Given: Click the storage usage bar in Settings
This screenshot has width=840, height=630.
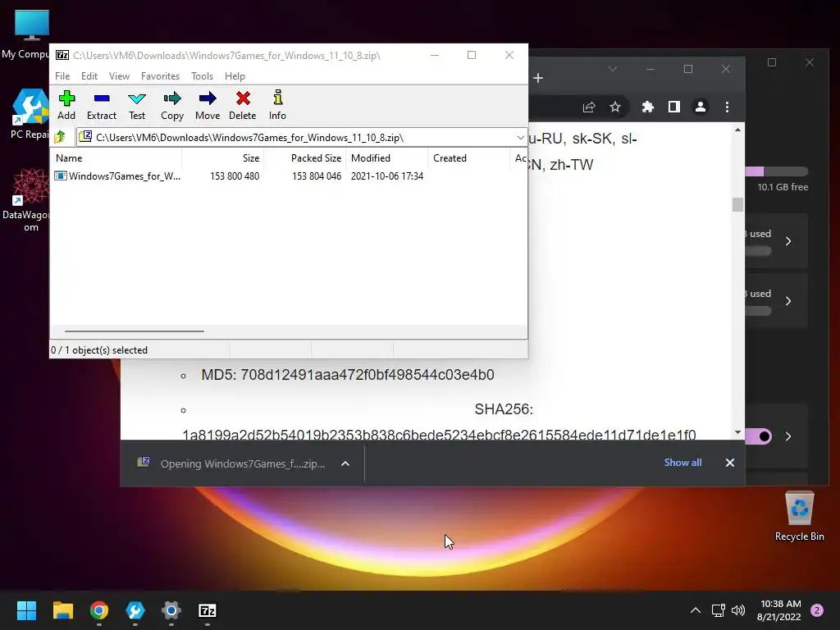Looking at the screenshot, I should 776,172.
